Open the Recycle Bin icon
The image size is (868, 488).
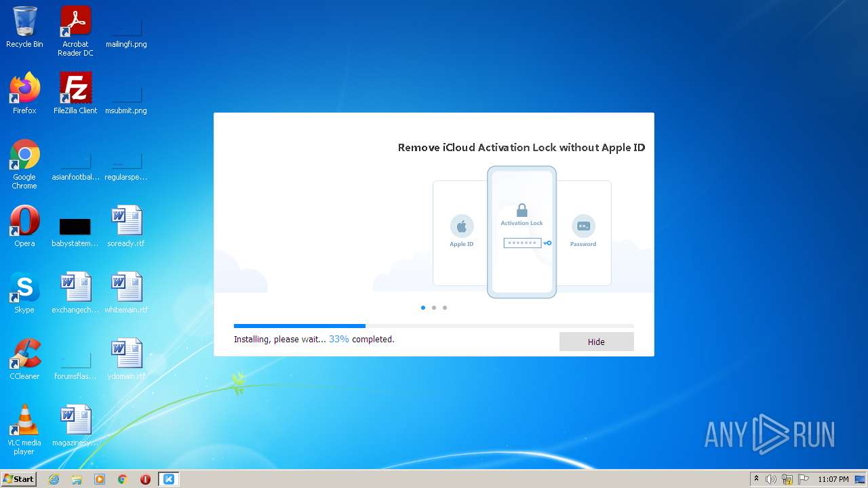[24, 27]
